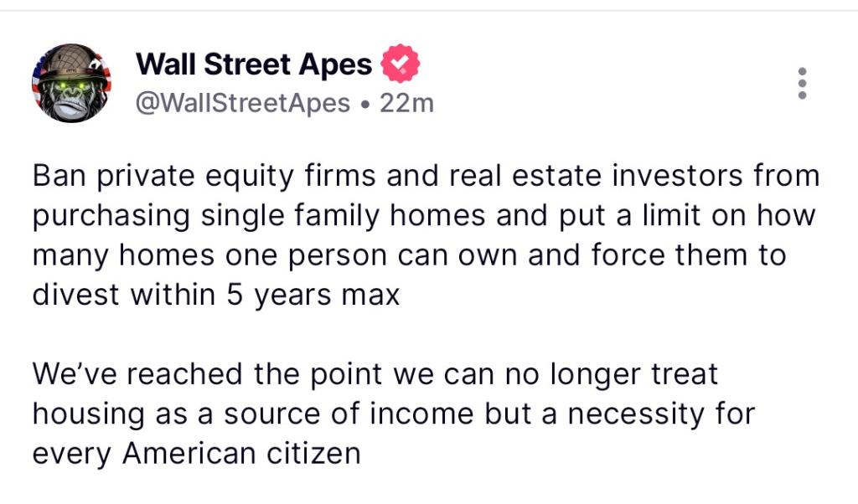Click the pink verified badge icon
Image resolution: width=858 pixels, height=504 pixels.
click(x=400, y=64)
